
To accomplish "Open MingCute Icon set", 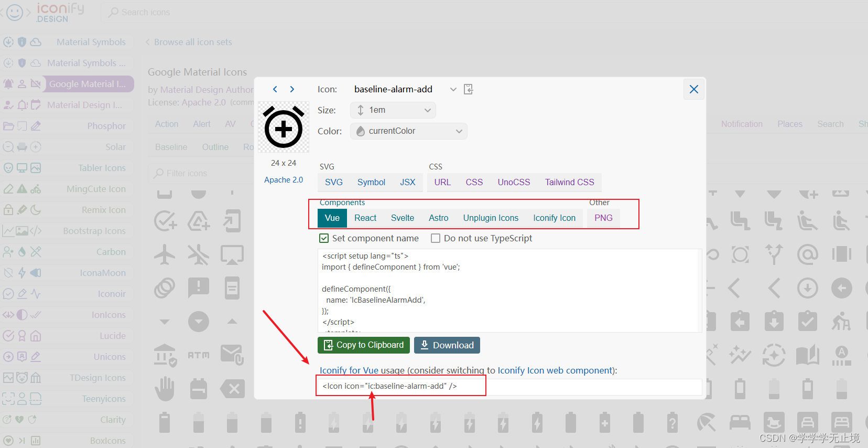I will (67, 189).
